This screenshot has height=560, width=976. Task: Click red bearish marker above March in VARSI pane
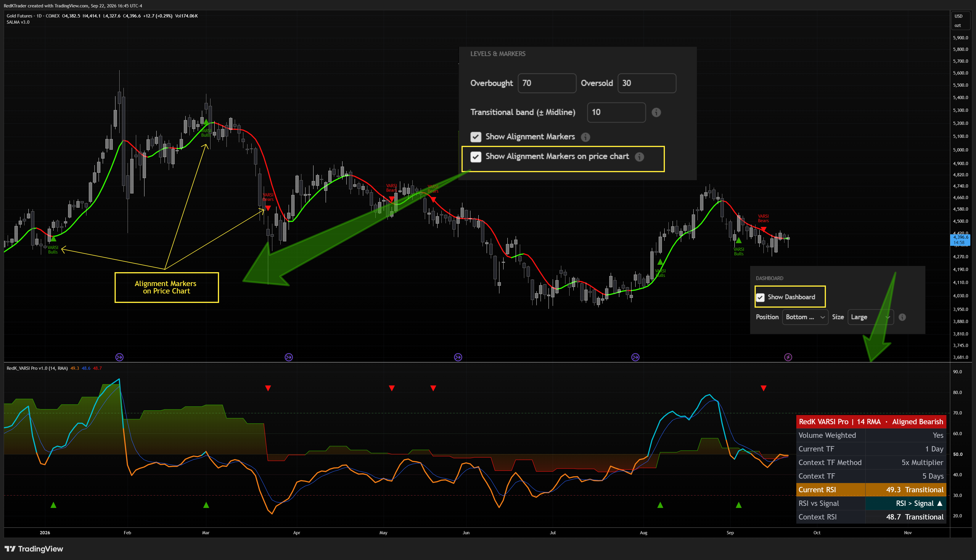pyautogui.click(x=268, y=388)
